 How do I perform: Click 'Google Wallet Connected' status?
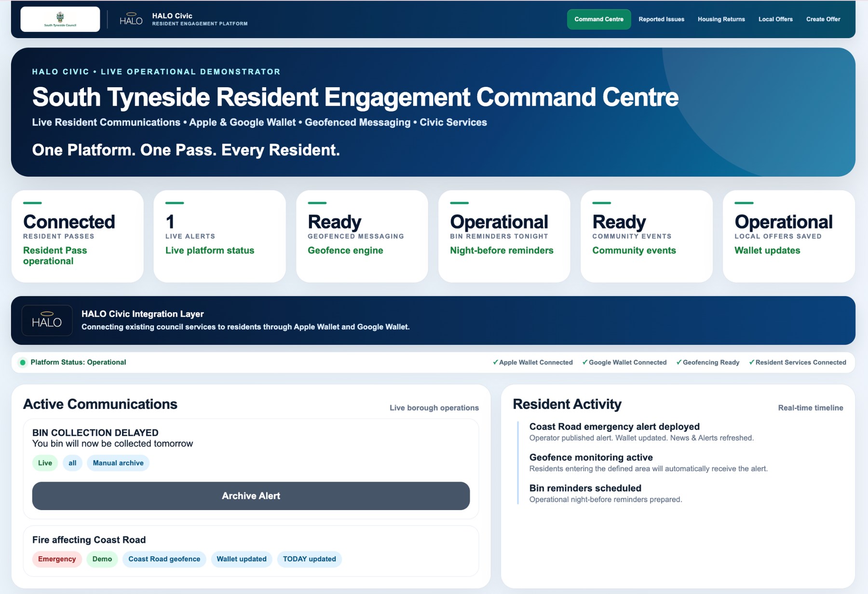tap(624, 363)
